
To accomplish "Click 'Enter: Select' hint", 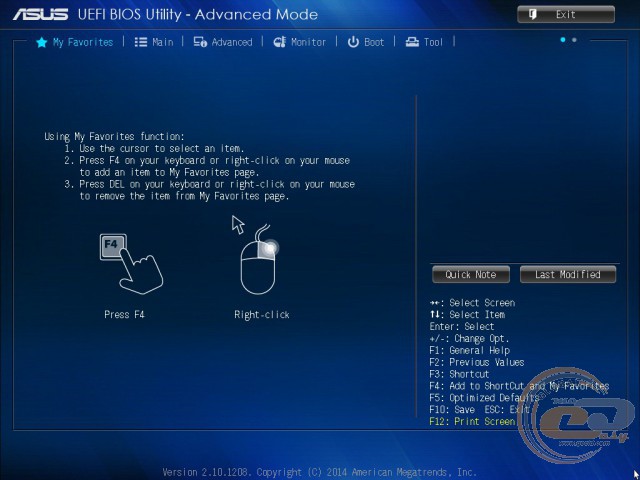I will point(462,327).
